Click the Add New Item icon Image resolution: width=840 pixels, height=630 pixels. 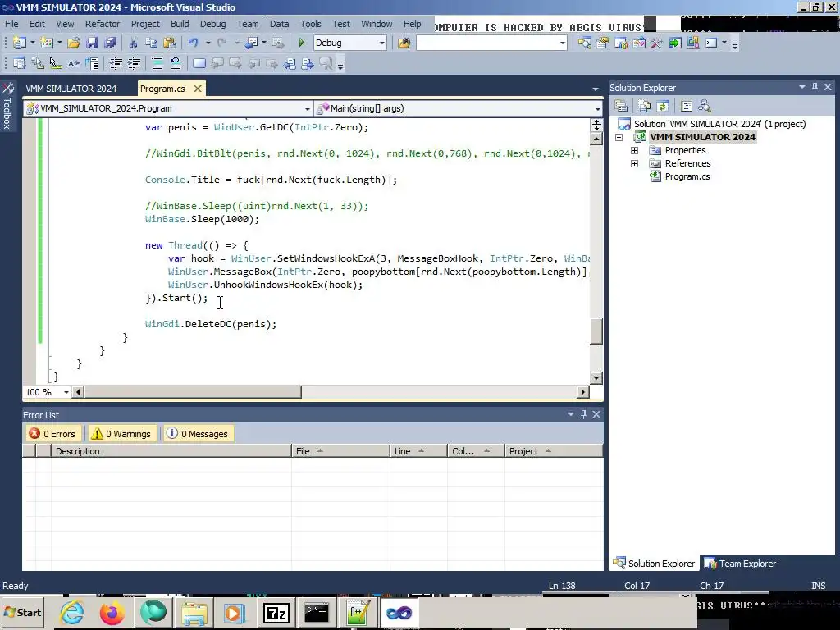pyautogui.click(x=47, y=43)
